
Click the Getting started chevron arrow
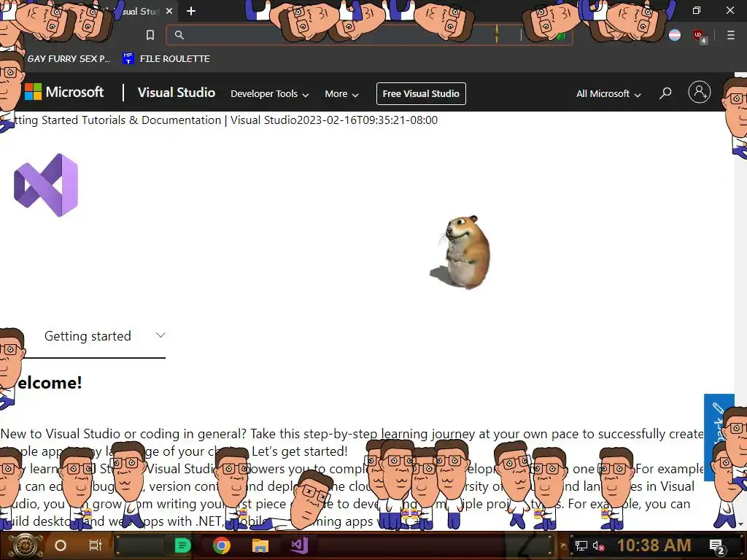160,335
